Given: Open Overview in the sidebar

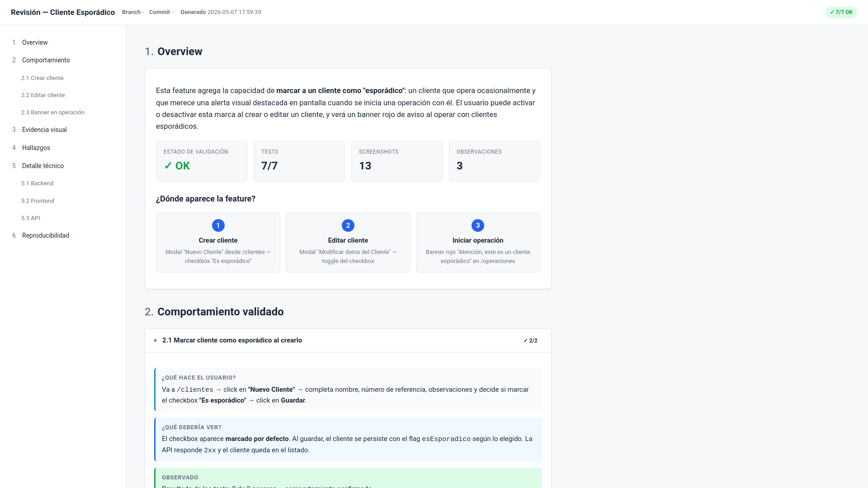Looking at the screenshot, I should point(35,42).
